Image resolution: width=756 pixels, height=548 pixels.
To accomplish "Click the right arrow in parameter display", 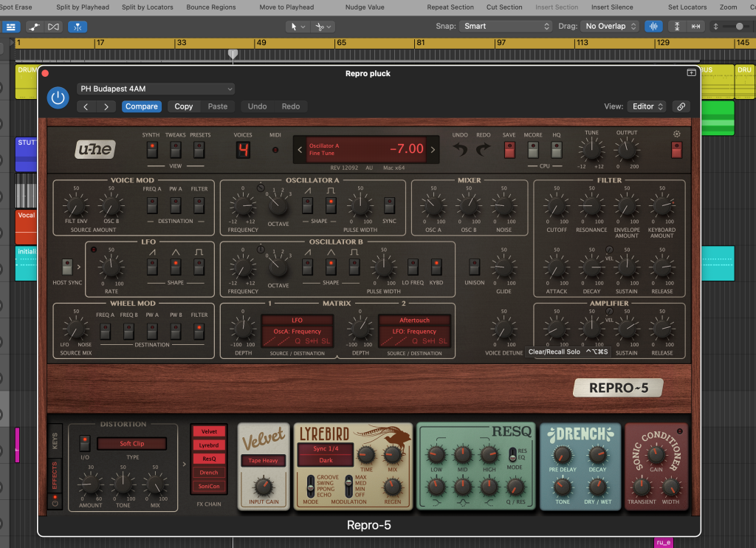I will point(433,149).
